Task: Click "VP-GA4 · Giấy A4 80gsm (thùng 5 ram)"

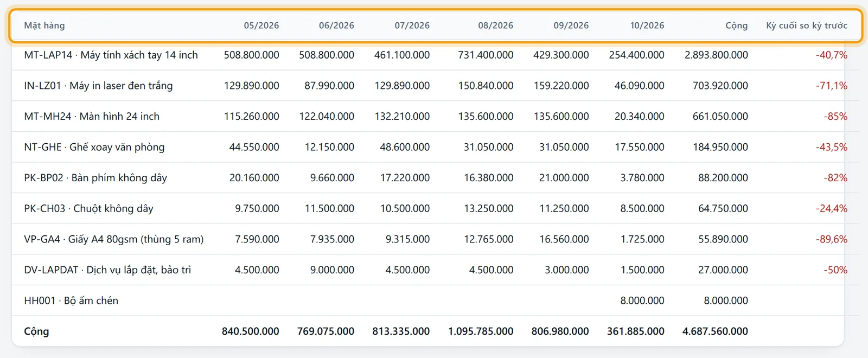Action: coord(114,239)
